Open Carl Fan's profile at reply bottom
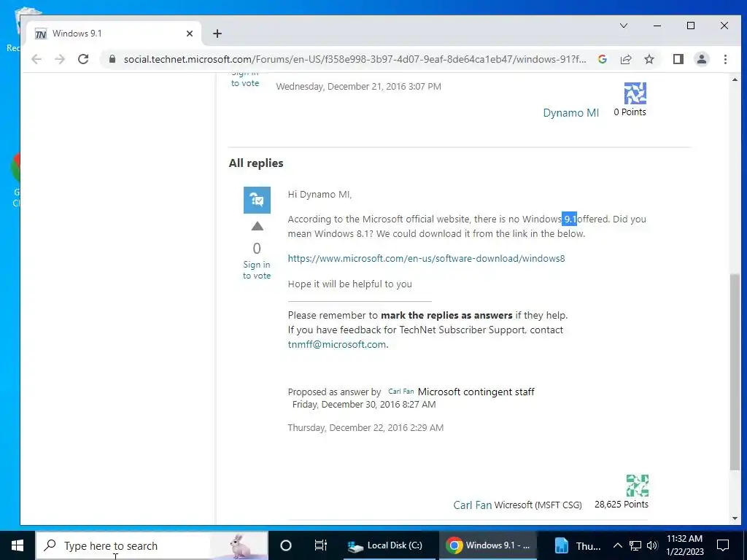Viewport: 747px width, 560px height. tap(472, 505)
